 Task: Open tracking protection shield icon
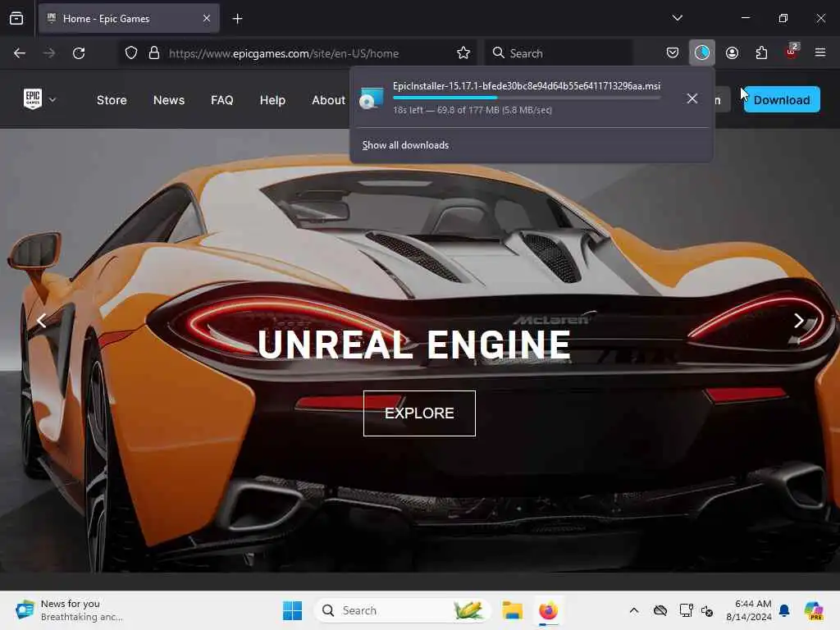(x=131, y=53)
